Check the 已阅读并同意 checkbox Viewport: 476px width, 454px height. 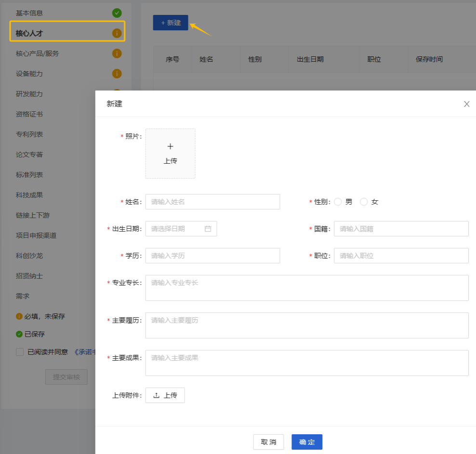point(20,352)
